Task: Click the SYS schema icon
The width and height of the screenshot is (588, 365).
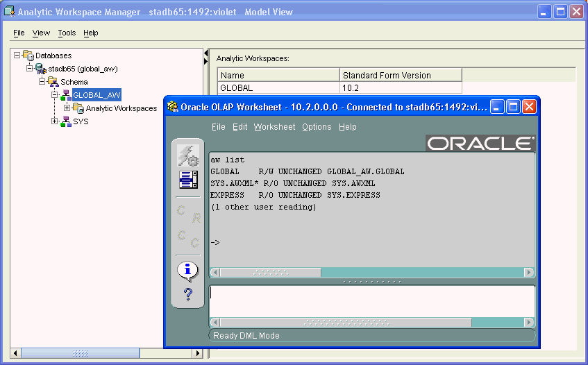Action: pyautogui.click(x=66, y=121)
